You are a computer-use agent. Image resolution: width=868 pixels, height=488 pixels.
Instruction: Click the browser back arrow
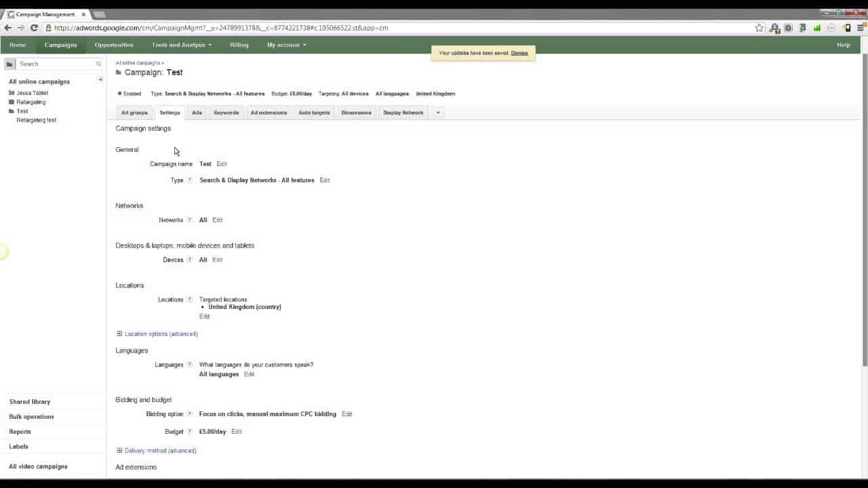[7, 28]
